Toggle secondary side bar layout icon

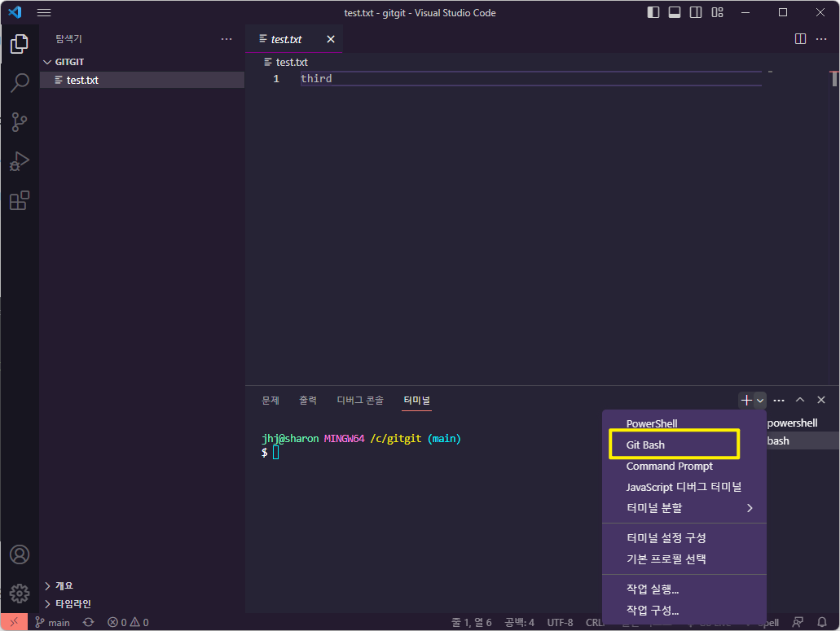point(696,12)
